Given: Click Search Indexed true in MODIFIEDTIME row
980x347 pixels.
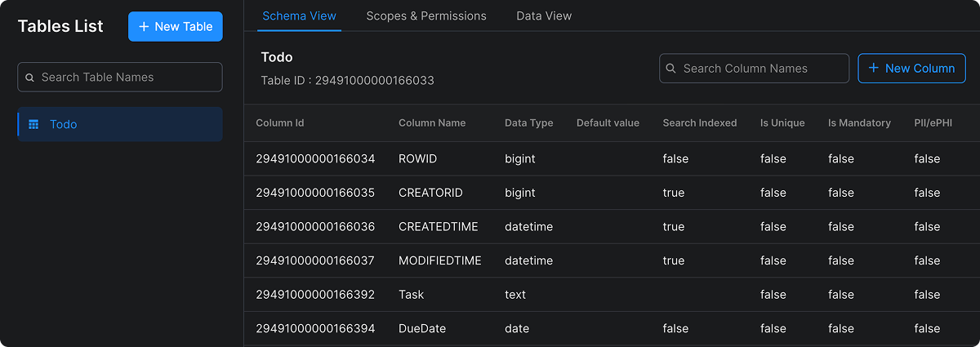Looking at the screenshot, I should coord(674,260).
